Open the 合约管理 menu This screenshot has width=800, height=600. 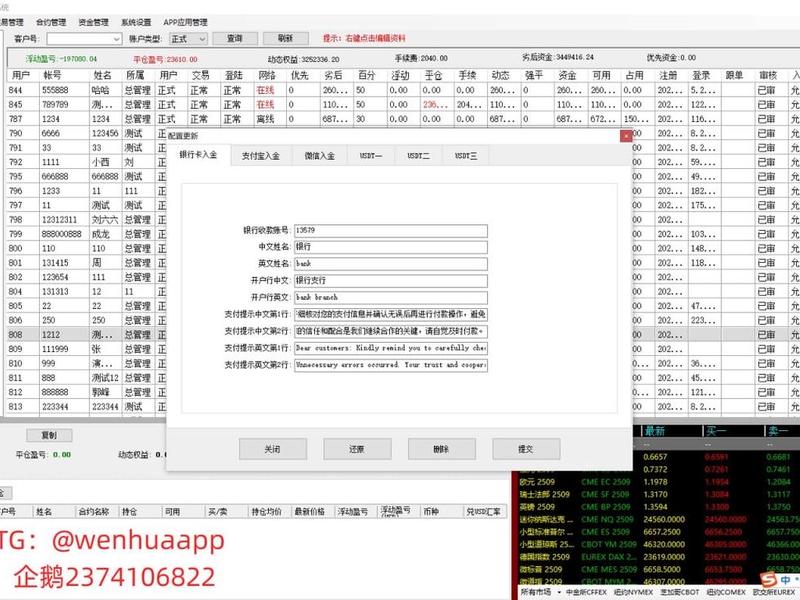(51, 22)
